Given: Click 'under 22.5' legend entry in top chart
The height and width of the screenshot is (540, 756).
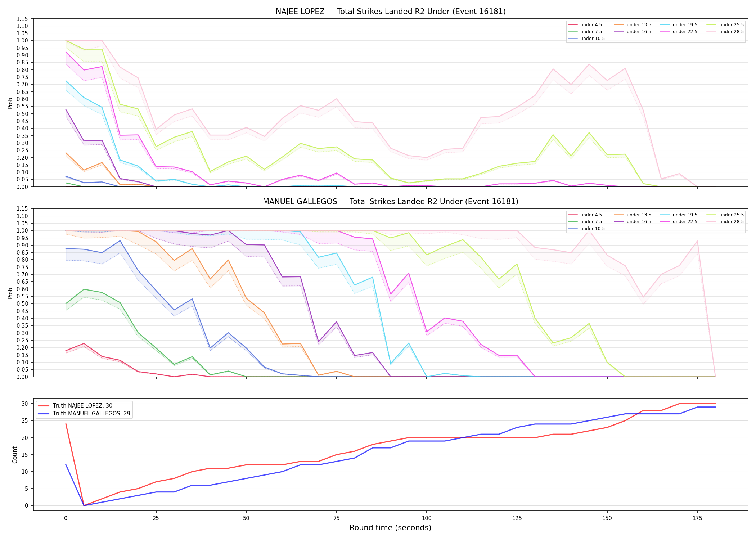Looking at the screenshot, I should point(679,32).
